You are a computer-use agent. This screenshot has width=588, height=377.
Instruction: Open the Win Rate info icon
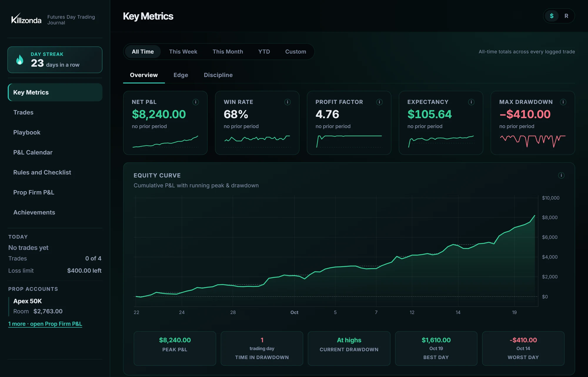tap(288, 102)
